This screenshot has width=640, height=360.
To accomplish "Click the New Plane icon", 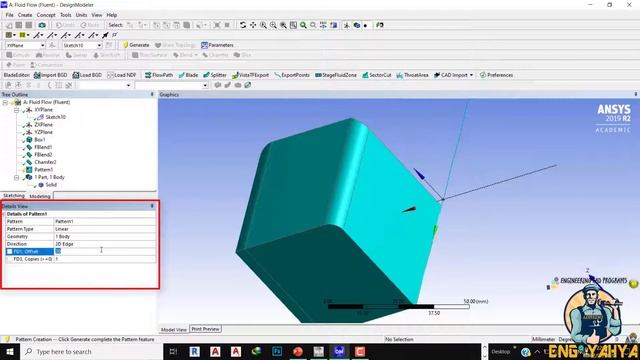I will [x=52, y=45].
